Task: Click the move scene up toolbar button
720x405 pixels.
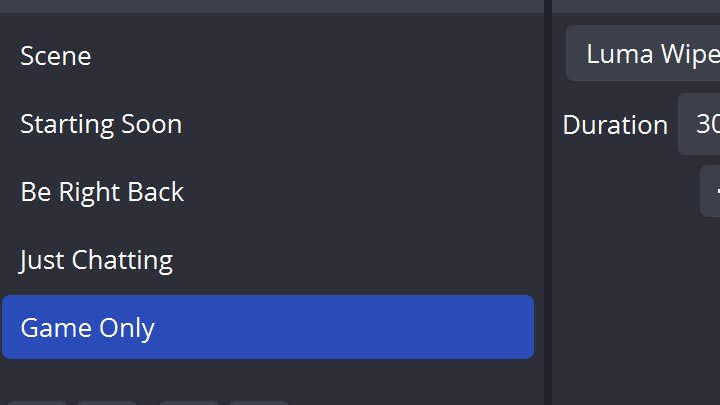Action: [259, 402]
